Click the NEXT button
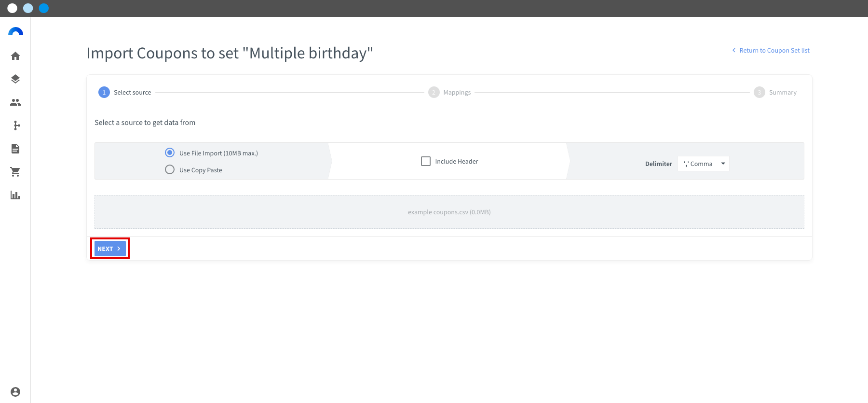The width and height of the screenshot is (868, 403). coord(110,249)
